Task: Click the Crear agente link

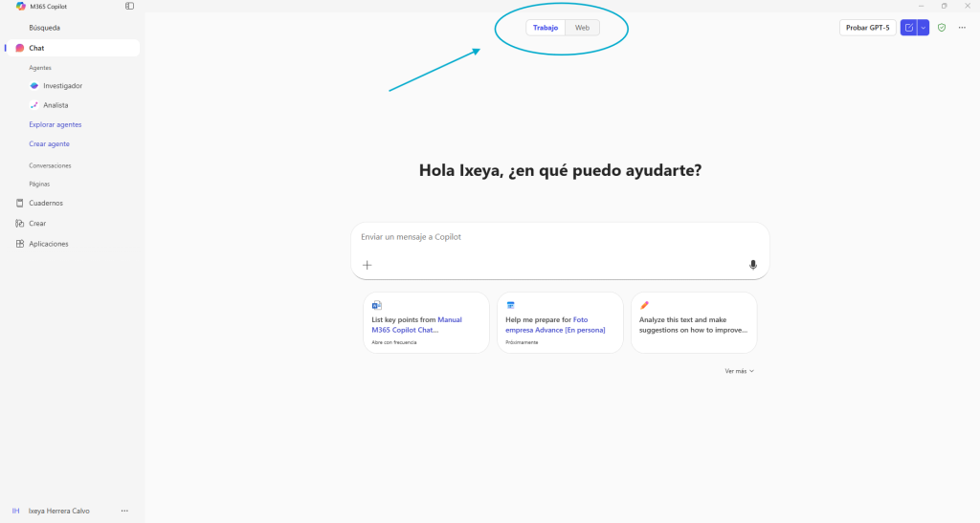Action: (x=49, y=143)
